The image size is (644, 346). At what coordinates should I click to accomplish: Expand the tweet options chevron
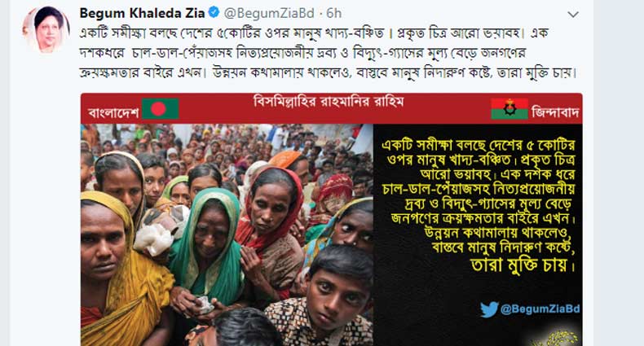573,15
